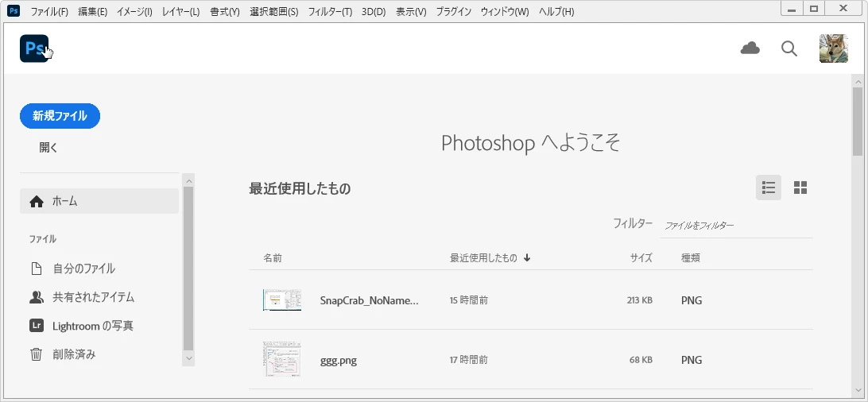The height and width of the screenshot is (402, 868).
Task: Click the document icon beside 自分のファイル
Action: 36,269
